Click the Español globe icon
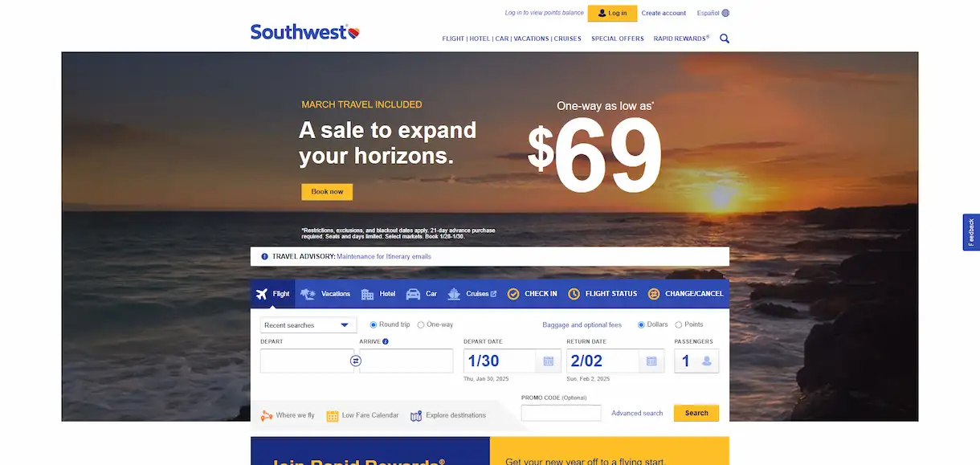Screen dimensions: 980x465 pyautogui.click(x=725, y=13)
